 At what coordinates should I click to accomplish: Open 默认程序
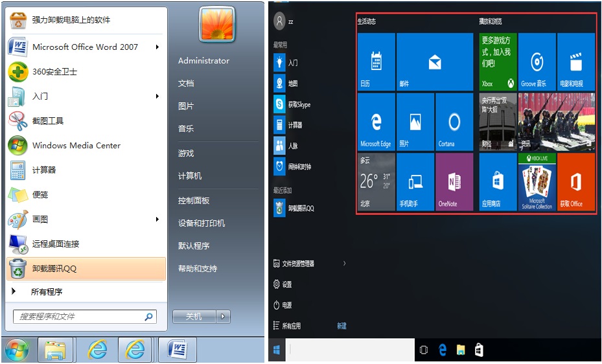coord(194,246)
